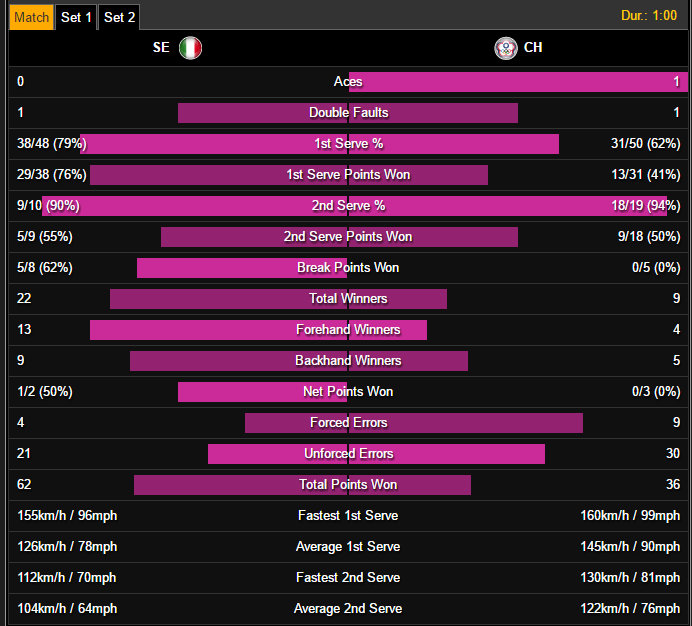Click the 'Unforced Errors' label
692x626 pixels.
pyautogui.click(x=349, y=453)
